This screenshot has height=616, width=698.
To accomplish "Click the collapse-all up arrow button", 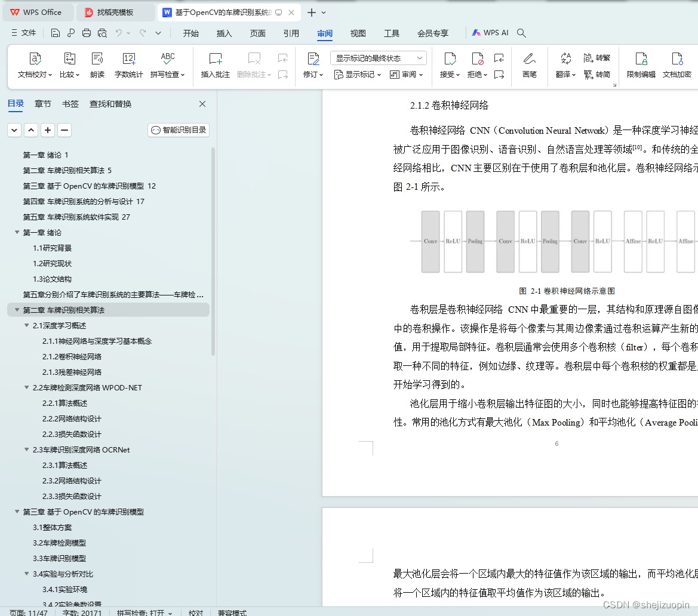I will (x=31, y=130).
